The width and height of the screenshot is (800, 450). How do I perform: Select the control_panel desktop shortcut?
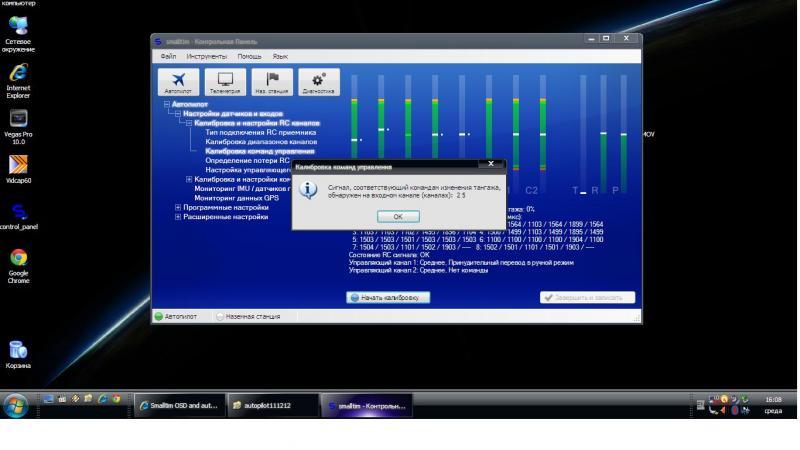pos(19,213)
